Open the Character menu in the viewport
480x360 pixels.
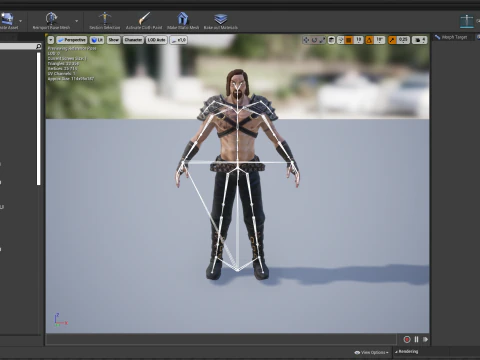pyautogui.click(x=133, y=40)
